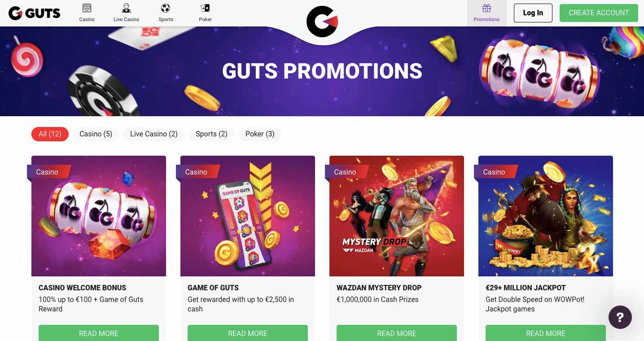Open the Casino slot machine icon
The width and height of the screenshot is (644, 341).
[87, 8]
